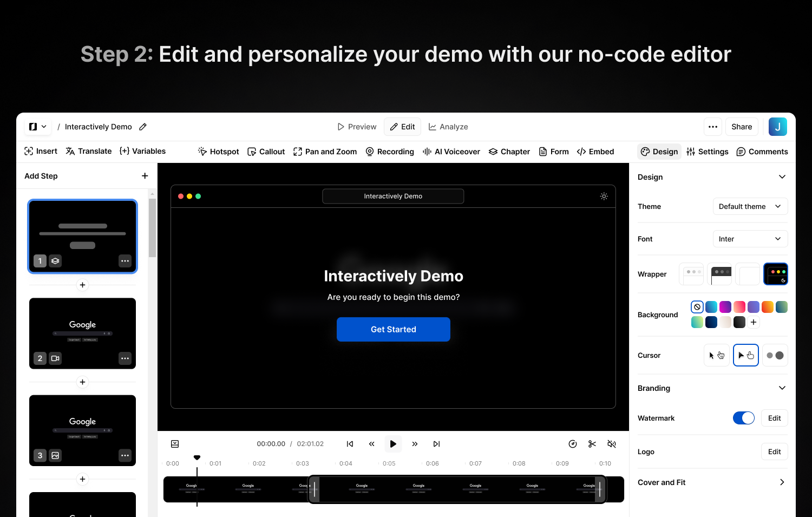Image resolution: width=812 pixels, height=517 pixels.
Task: Edit the Logo
Action: (775, 451)
